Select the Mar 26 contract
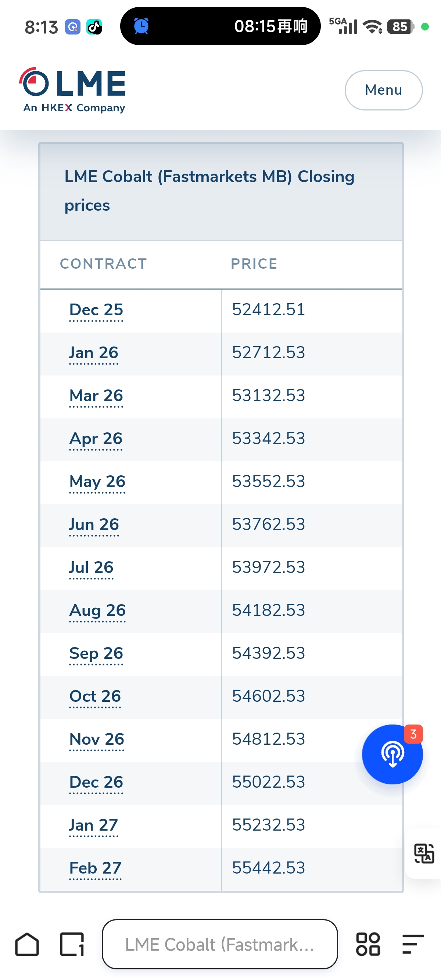Image resolution: width=441 pixels, height=980 pixels. click(x=96, y=396)
